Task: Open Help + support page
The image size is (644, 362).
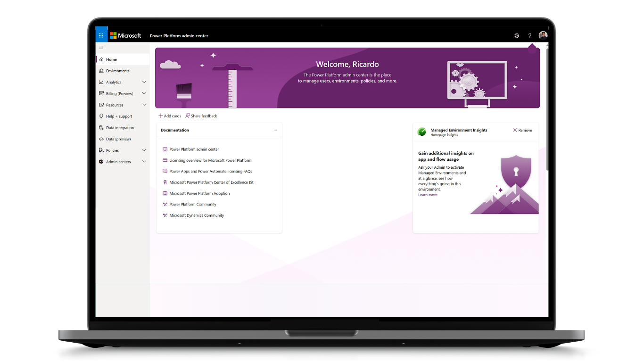Action: 123,116
